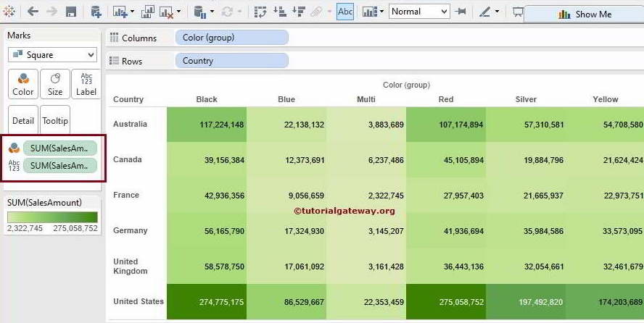
Task: Select the United States row header
Action: point(139,301)
